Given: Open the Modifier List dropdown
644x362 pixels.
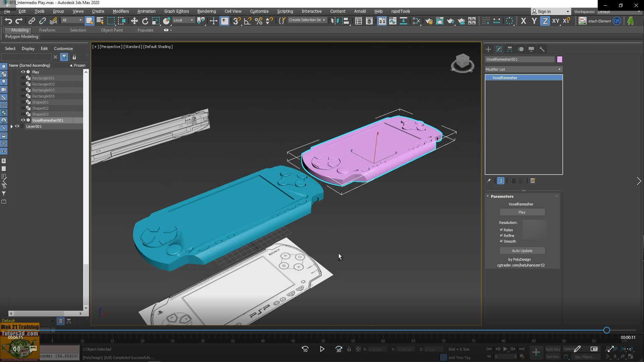Looking at the screenshot, I should click(524, 69).
